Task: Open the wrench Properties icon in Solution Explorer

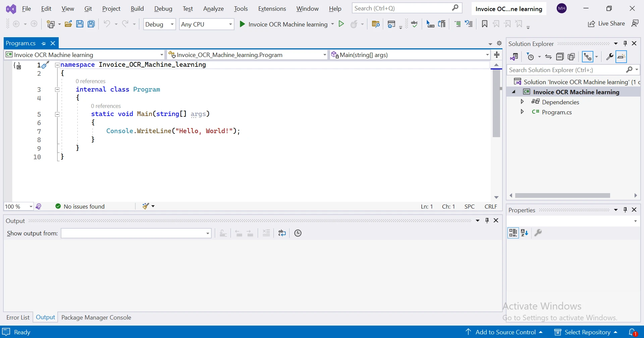Action: [609, 57]
